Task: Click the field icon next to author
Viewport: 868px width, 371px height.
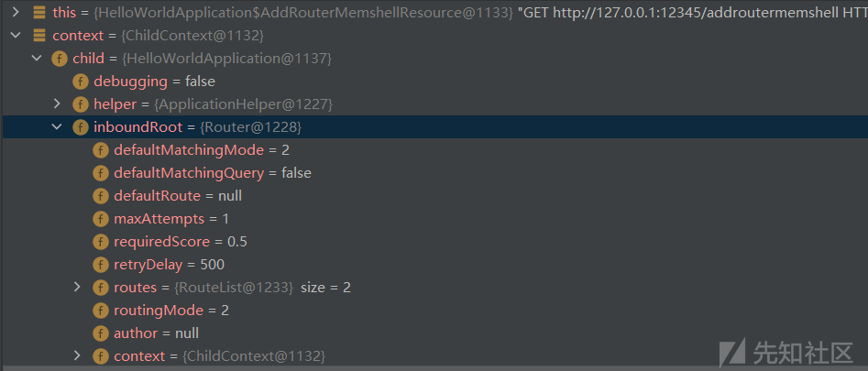Action: click(101, 333)
